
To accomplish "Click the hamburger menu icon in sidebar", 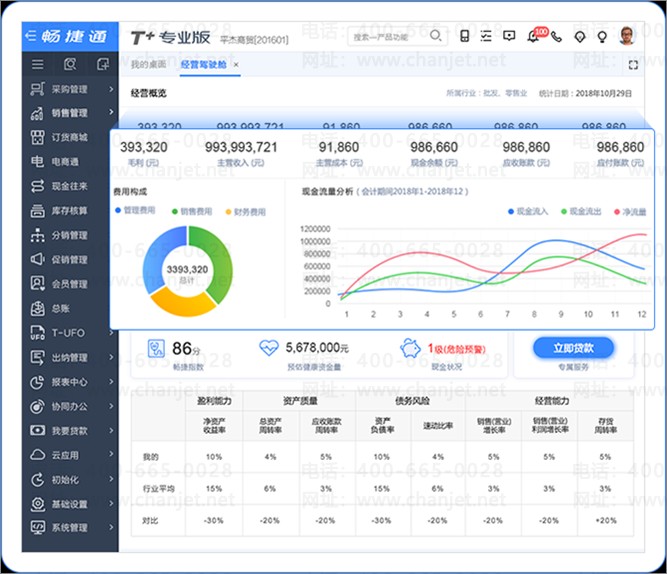I will click(37, 64).
